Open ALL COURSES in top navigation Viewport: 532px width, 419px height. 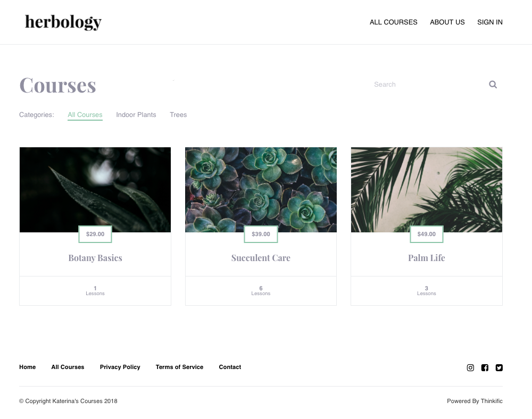(393, 22)
